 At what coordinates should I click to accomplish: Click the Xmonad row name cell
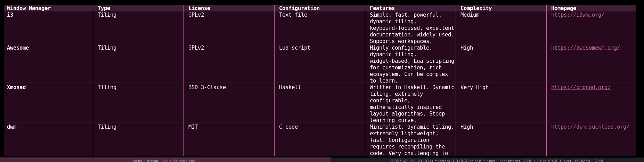(x=16, y=87)
